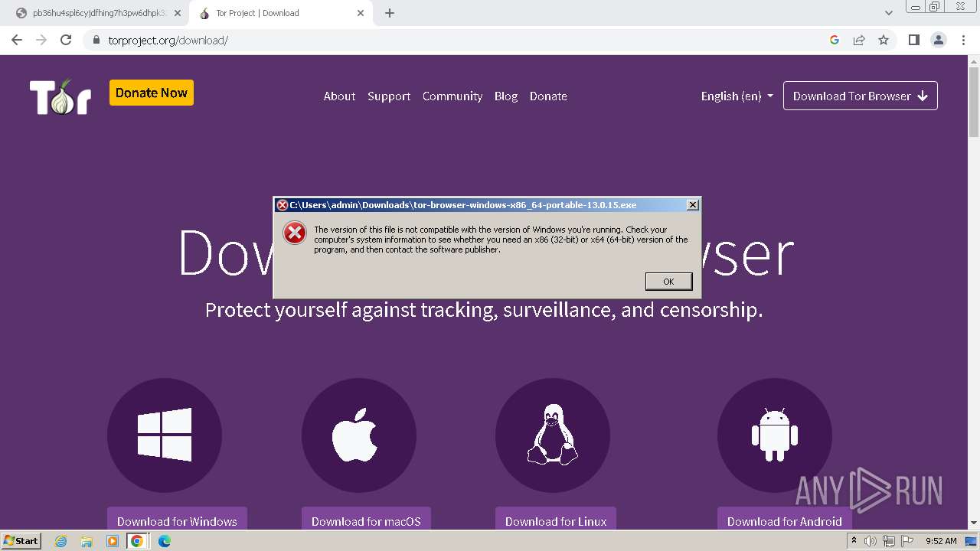The height and width of the screenshot is (551, 980).
Task: Click the Android robot circle icon
Action: [775, 435]
